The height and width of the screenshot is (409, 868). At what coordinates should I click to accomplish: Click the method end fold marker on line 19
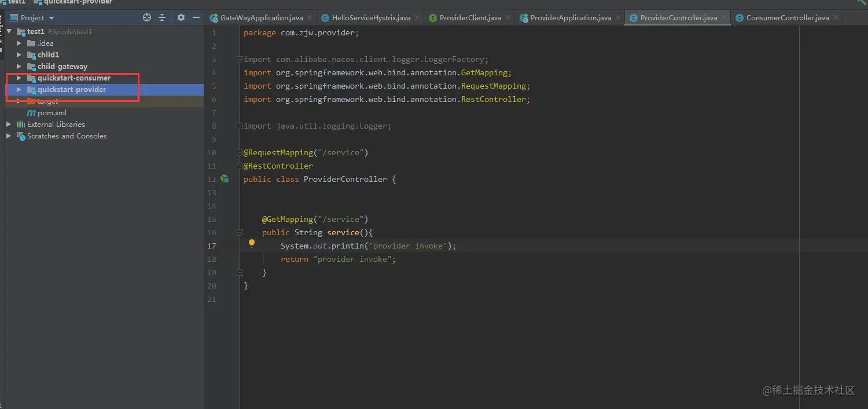pyautogui.click(x=239, y=272)
